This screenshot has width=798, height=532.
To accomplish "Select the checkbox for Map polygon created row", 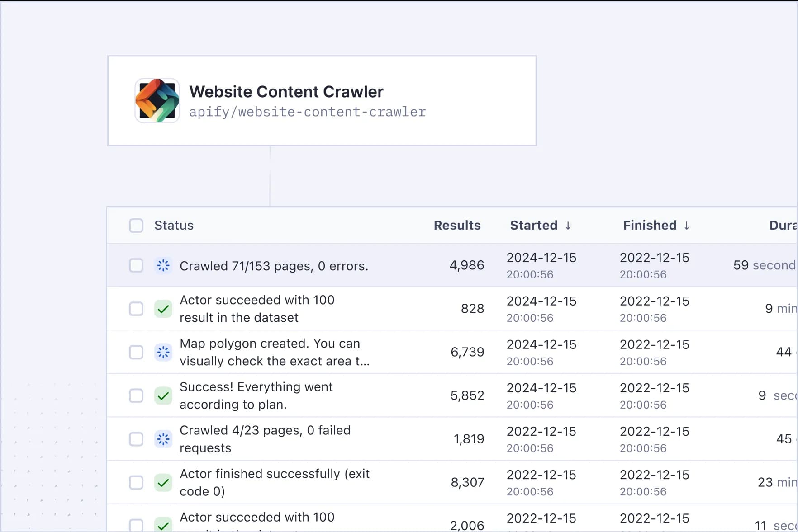I will coord(136,352).
